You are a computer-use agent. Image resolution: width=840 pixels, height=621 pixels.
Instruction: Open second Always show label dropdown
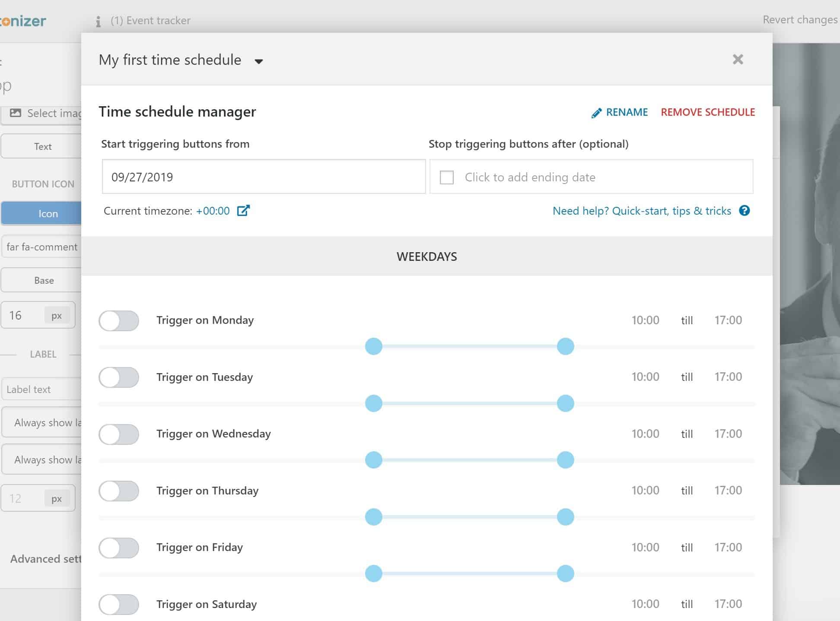(41, 459)
